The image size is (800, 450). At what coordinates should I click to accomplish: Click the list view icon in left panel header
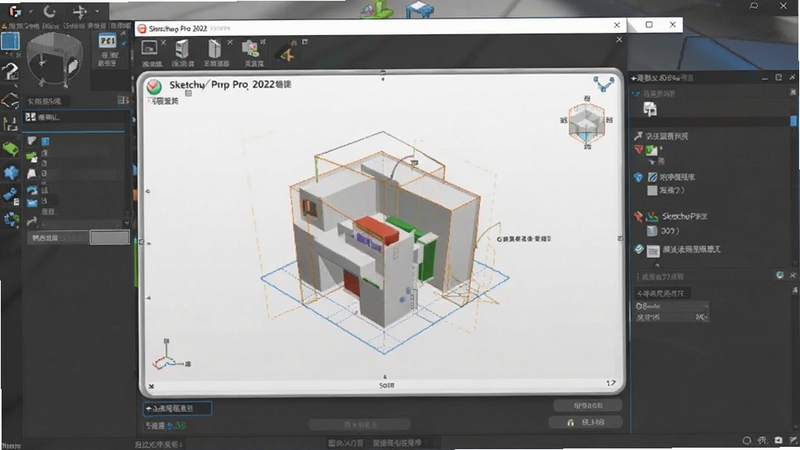click(122, 100)
